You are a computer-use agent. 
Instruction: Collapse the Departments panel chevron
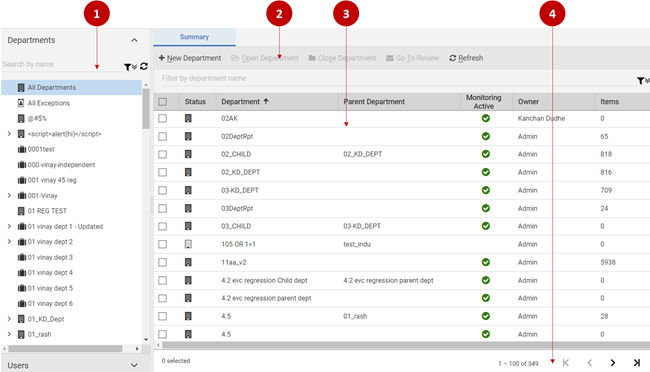(x=134, y=40)
